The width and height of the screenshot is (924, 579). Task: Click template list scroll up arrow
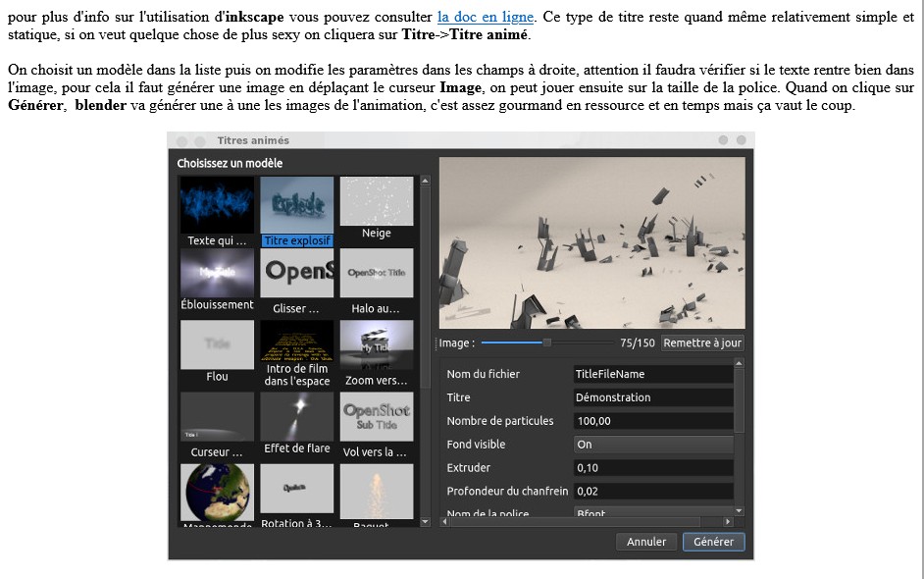pos(426,181)
